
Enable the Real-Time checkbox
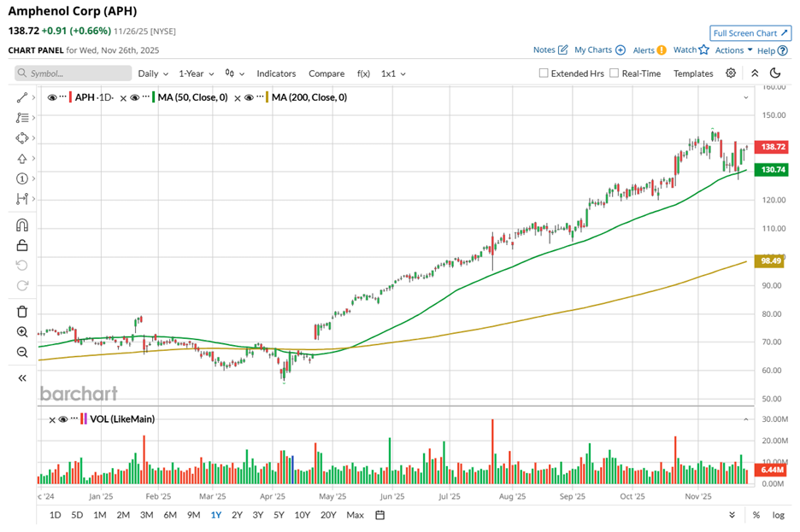click(x=615, y=73)
